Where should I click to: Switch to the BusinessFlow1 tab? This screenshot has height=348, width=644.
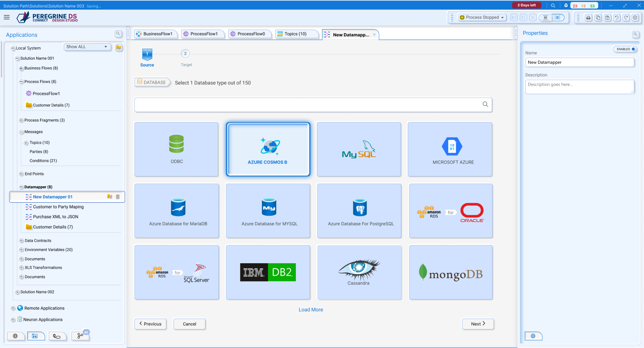[x=155, y=34]
